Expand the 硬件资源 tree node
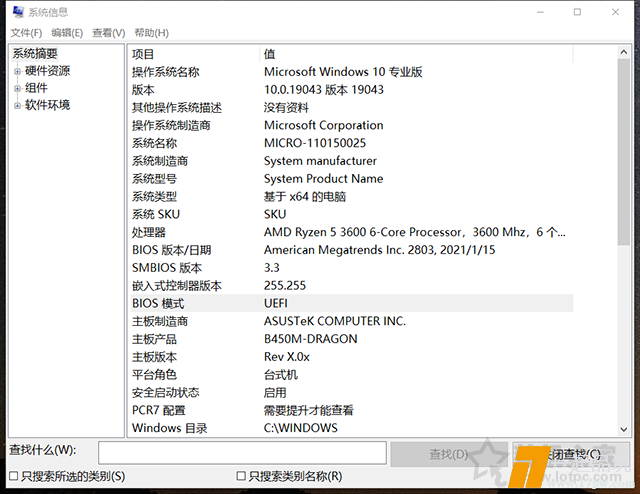The width and height of the screenshot is (640, 494). pos(17,71)
